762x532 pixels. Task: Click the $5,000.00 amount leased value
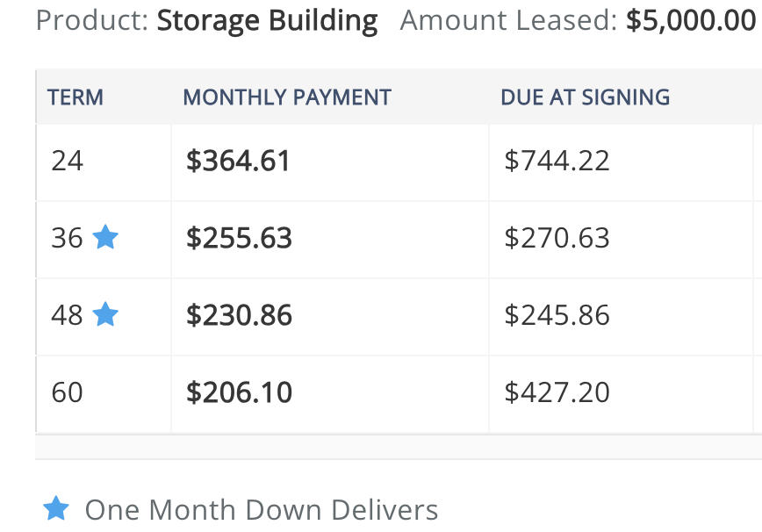tap(691, 20)
